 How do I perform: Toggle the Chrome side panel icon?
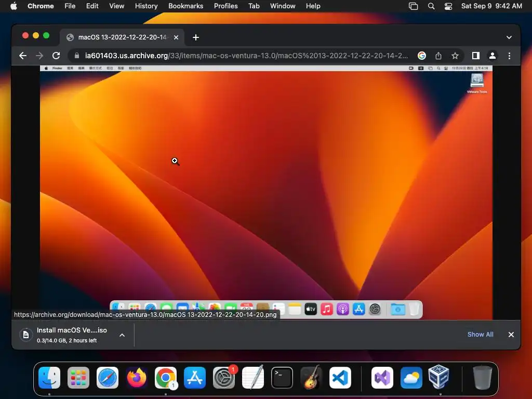(x=476, y=56)
